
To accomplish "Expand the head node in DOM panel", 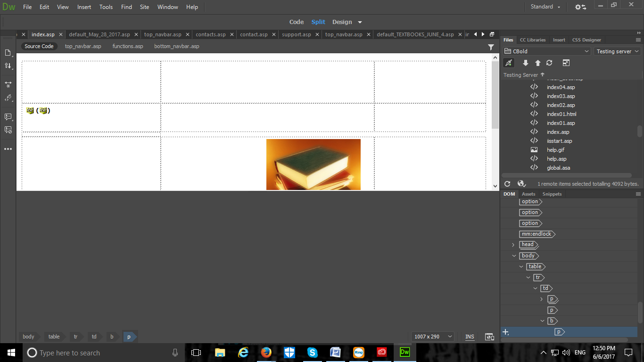I will click(x=513, y=245).
